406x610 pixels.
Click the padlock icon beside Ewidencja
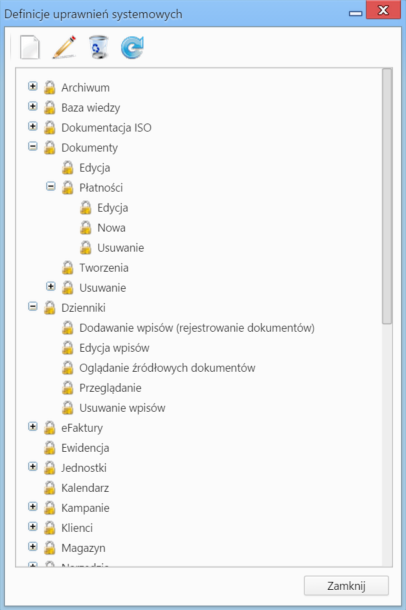click(49, 448)
